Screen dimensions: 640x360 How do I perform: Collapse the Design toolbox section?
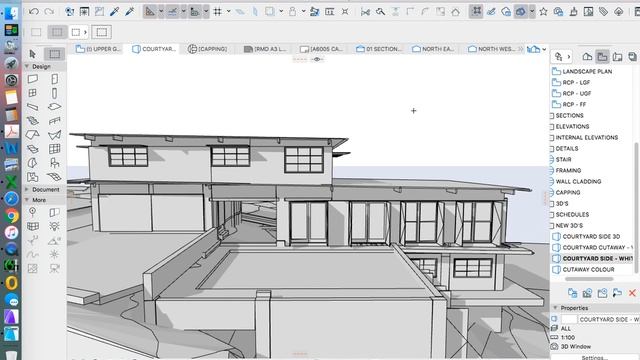27,66
